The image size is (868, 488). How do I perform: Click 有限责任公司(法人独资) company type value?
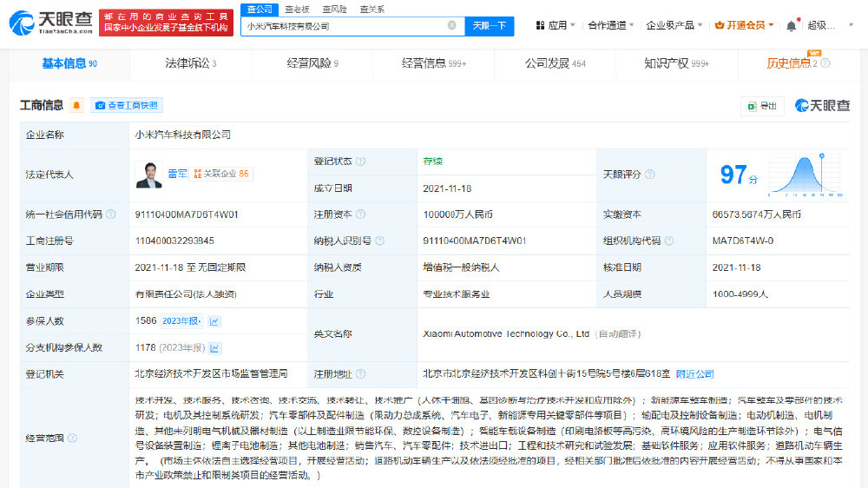pos(186,294)
